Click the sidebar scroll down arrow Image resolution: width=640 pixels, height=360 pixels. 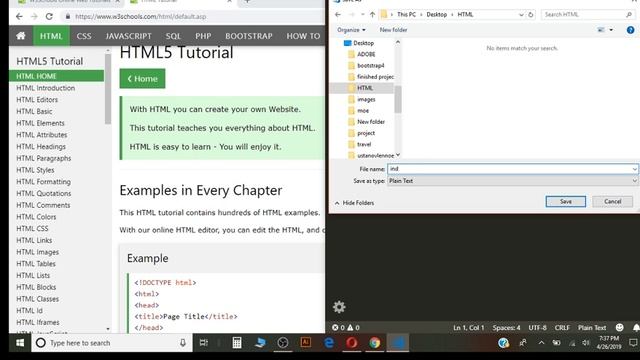coord(108,329)
